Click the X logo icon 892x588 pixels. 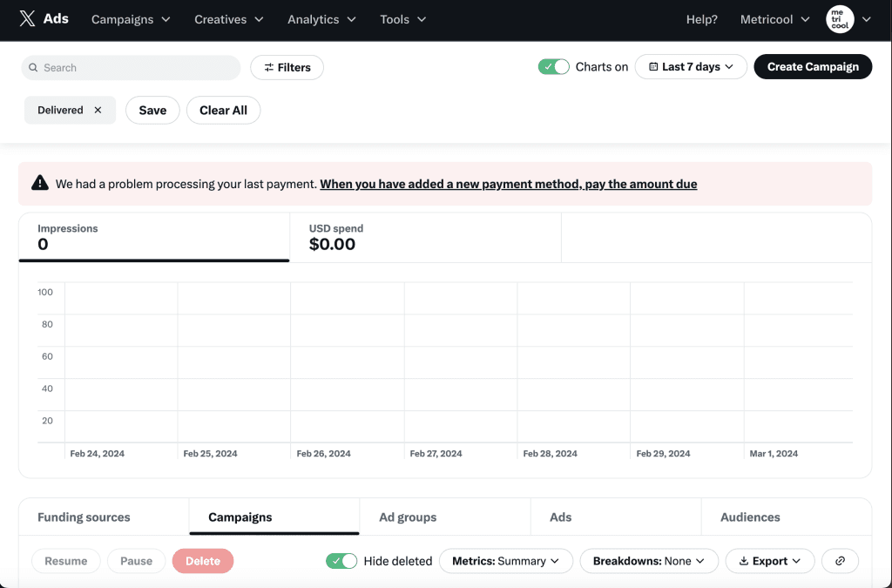[27, 19]
